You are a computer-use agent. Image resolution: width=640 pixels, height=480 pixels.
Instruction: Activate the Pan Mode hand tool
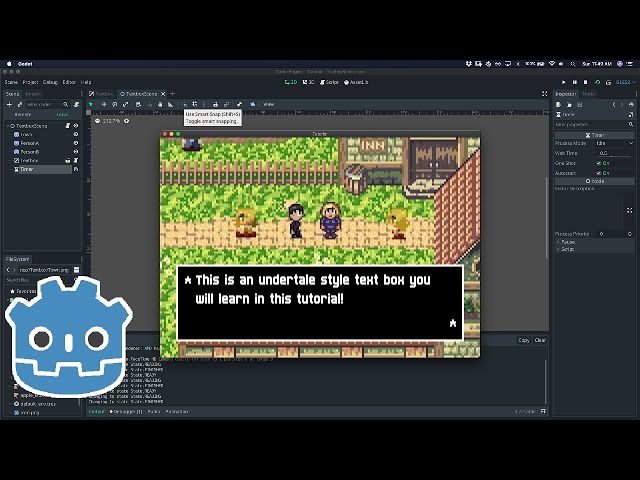pos(160,104)
